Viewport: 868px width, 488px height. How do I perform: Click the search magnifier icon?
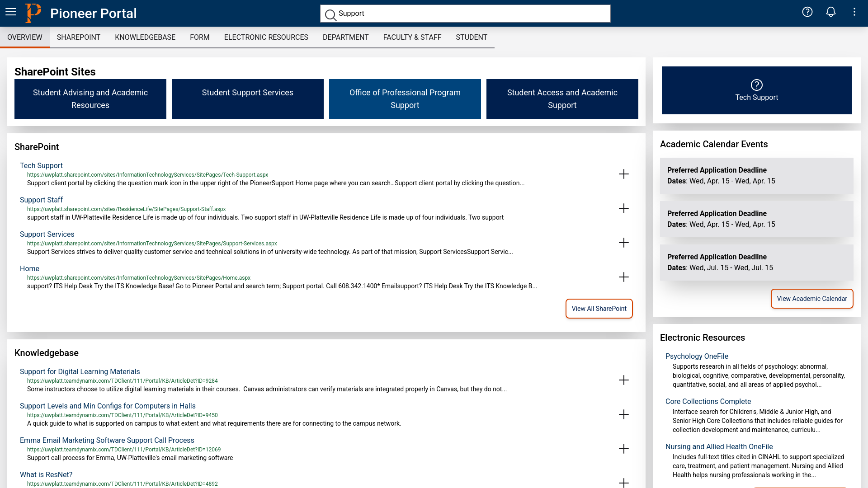pyautogui.click(x=330, y=14)
